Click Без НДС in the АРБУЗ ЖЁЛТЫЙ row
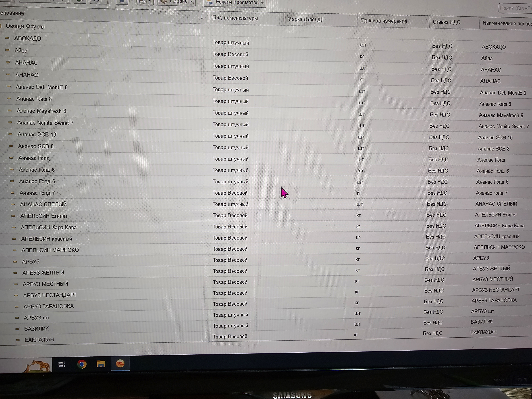This screenshot has width=532, height=399. pos(435,269)
